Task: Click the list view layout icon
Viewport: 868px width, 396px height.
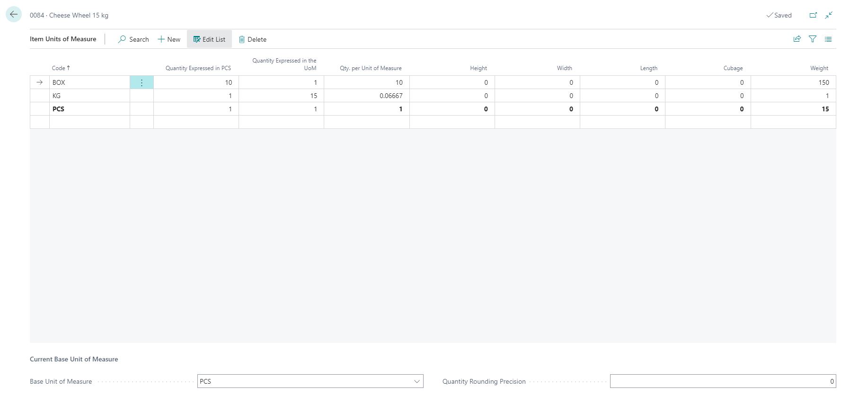Action: (828, 39)
